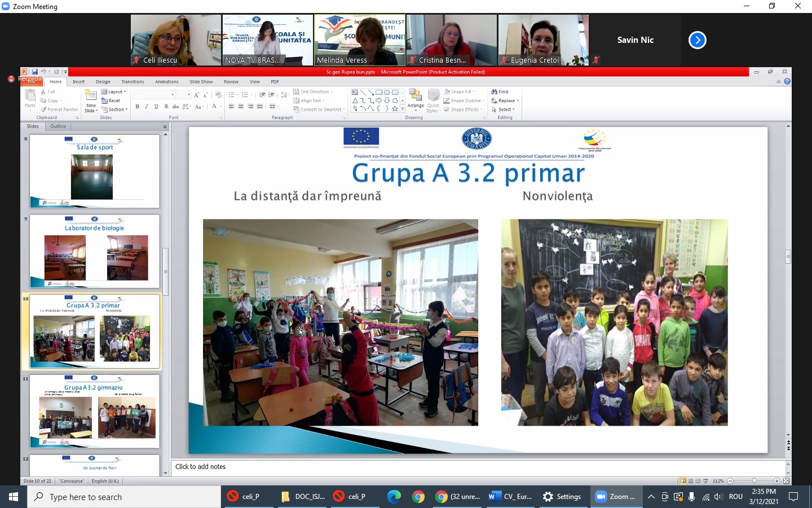Toggle Underline formatting

(x=156, y=106)
